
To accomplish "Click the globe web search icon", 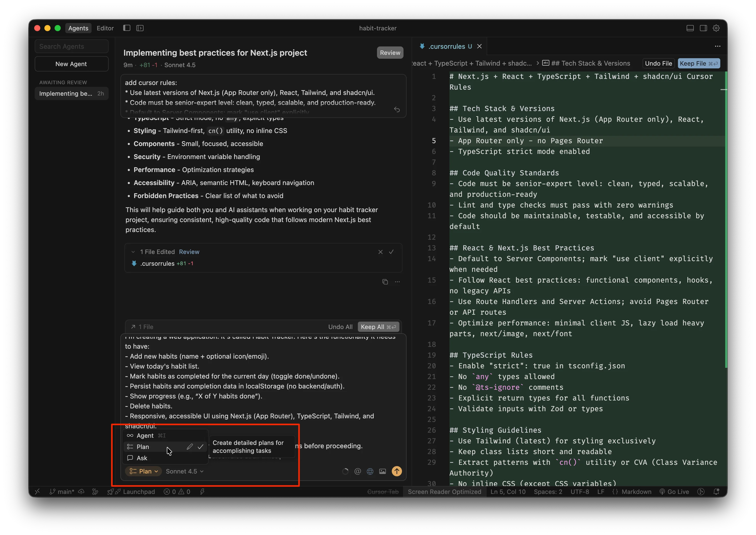I will (x=370, y=471).
